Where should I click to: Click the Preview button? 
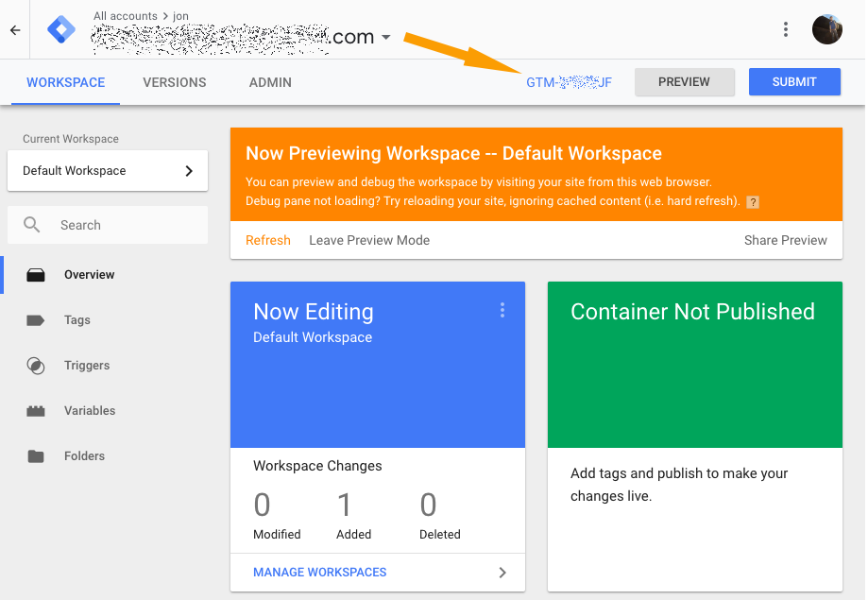tap(684, 82)
